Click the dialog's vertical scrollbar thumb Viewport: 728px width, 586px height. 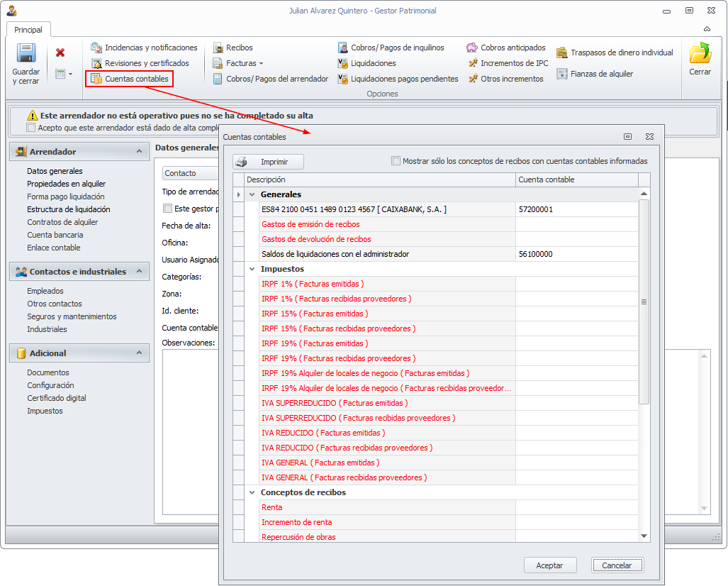pos(644,302)
